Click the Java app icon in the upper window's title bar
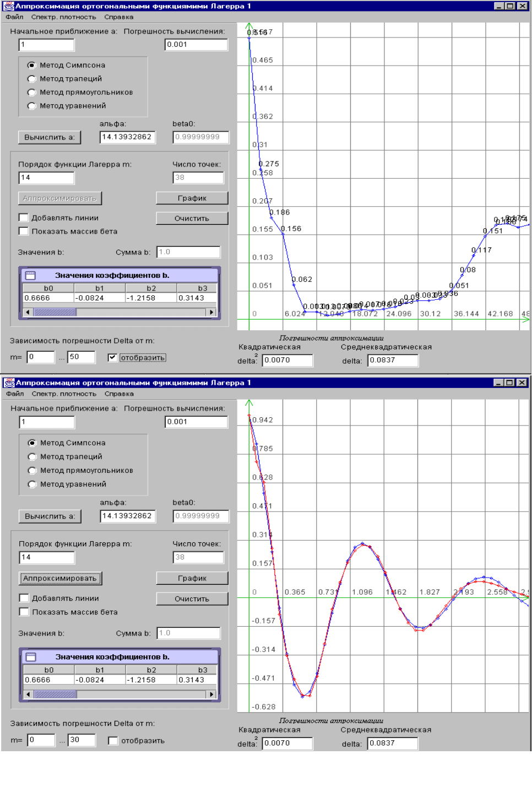 tap(8, 6)
